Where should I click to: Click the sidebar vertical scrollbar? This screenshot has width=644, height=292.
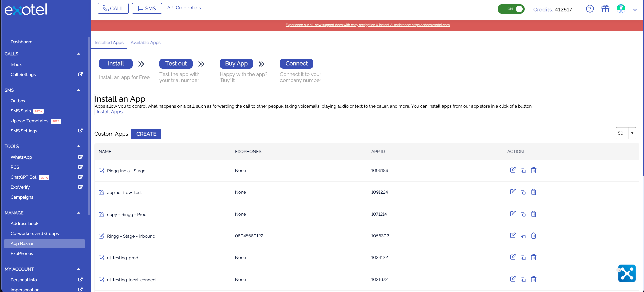(89, 126)
